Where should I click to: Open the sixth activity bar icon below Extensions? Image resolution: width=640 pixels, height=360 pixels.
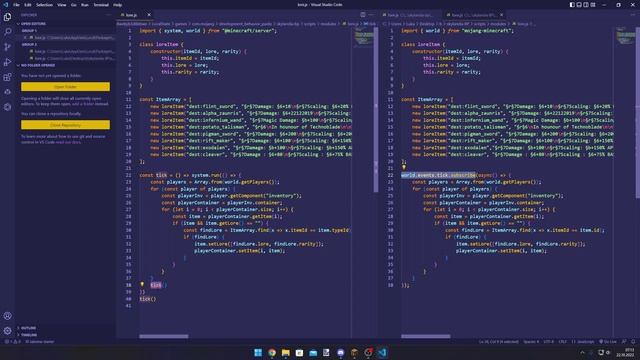[x=7, y=92]
